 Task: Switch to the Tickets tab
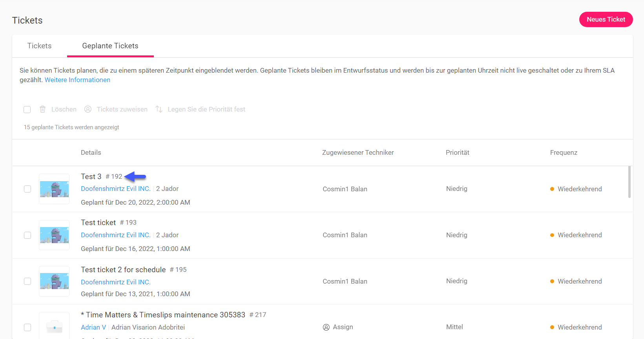pos(39,46)
